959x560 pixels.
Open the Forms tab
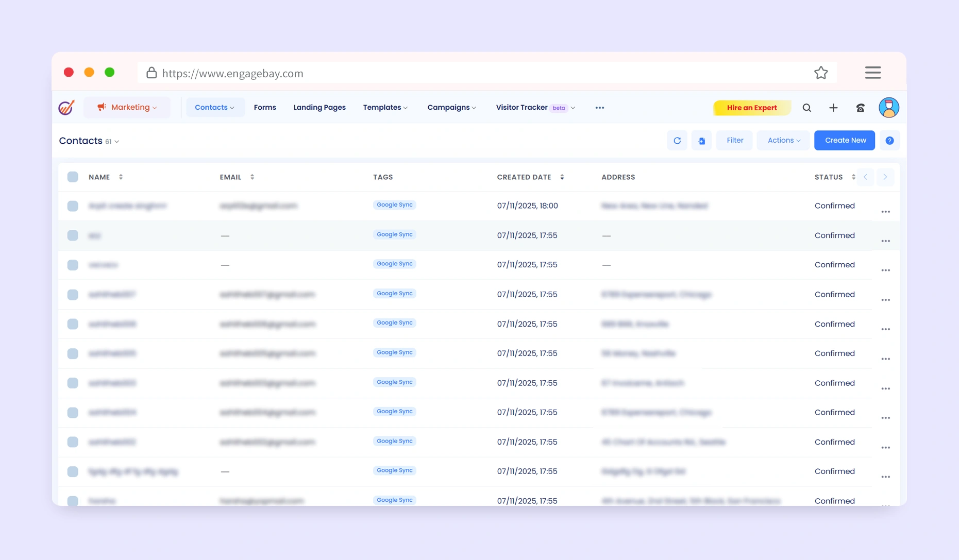pos(265,108)
